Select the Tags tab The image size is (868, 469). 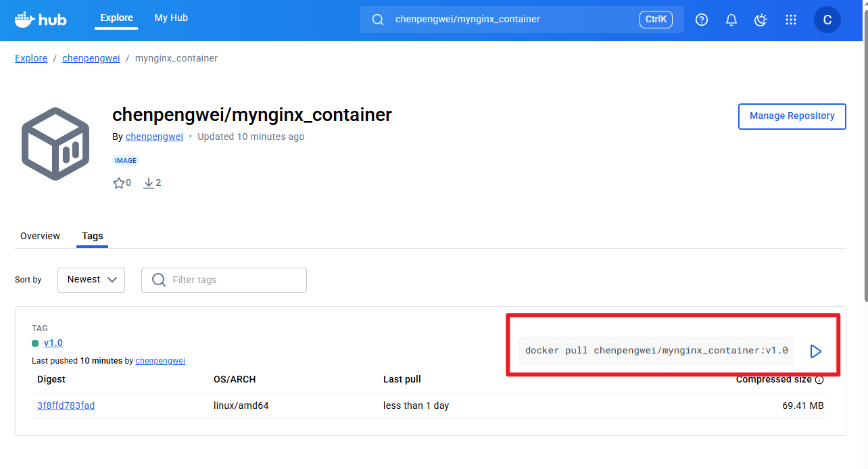[x=93, y=236]
